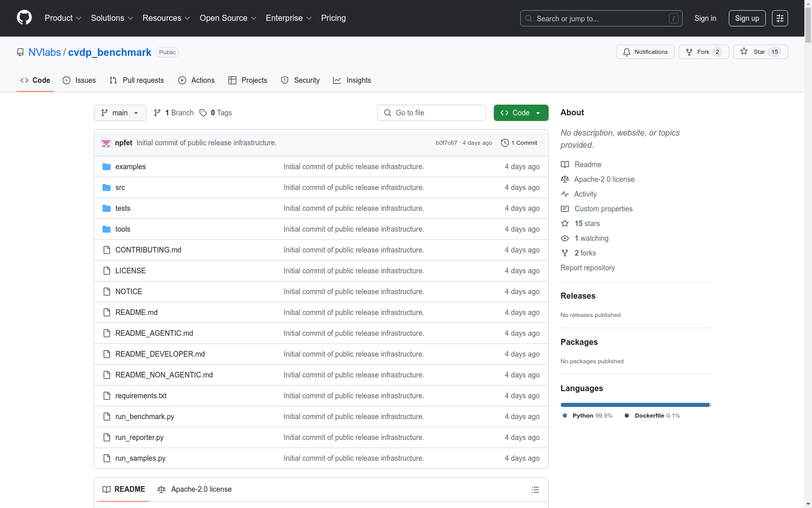This screenshot has height=508, width=812.
Task: Click the eye icon beside 1 watching
Action: tap(565, 238)
